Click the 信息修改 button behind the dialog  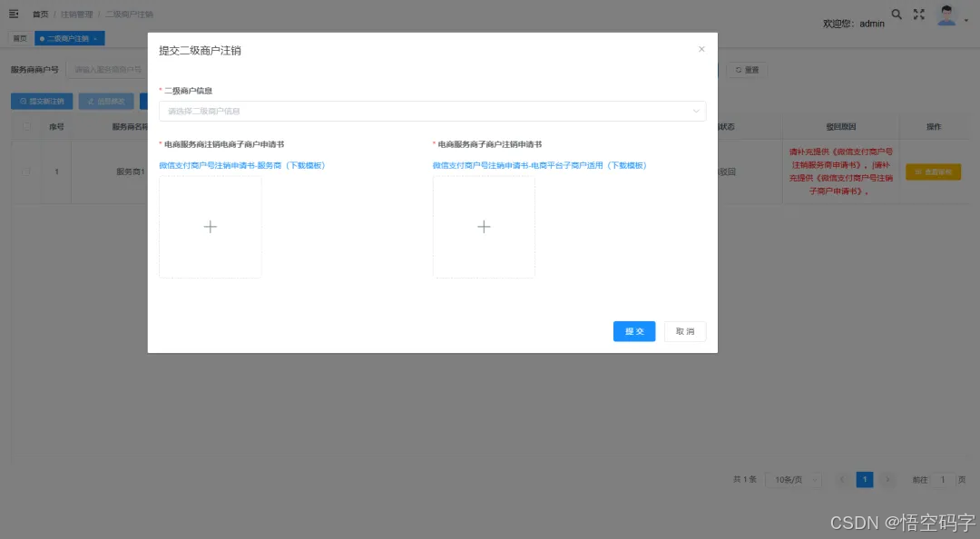coord(105,102)
